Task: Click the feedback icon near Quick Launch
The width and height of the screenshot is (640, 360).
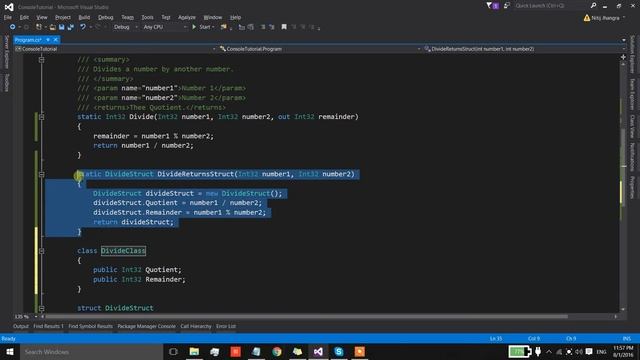Action: click(507, 6)
